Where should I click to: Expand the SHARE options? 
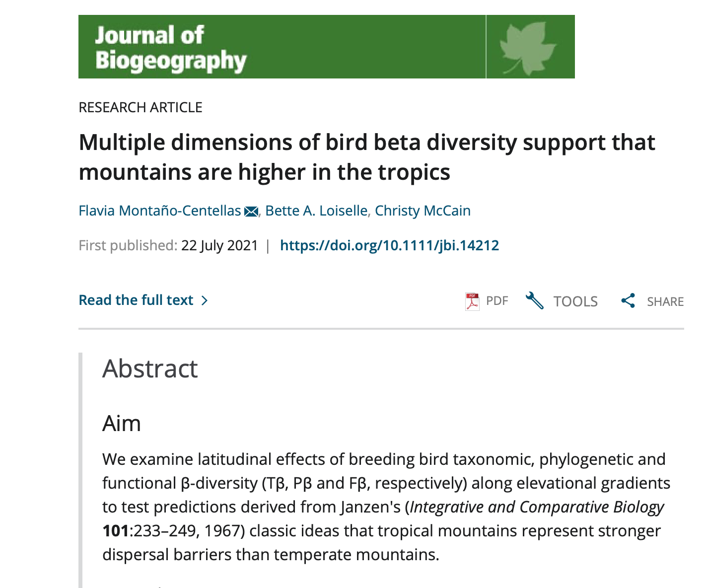click(x=665, y=301)
